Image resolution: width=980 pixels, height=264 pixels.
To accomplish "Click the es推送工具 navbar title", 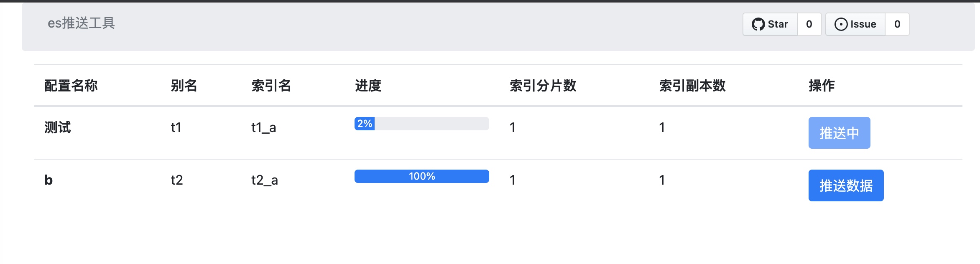I will point(81,23).
